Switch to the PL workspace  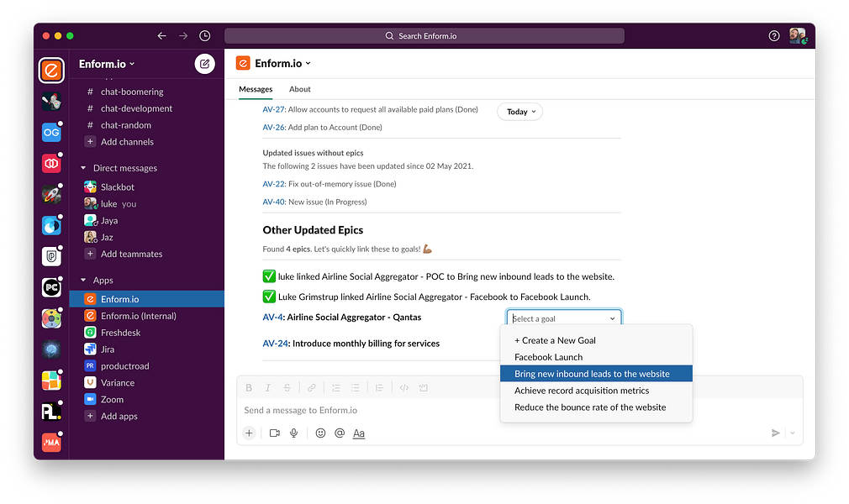tap(51, 412)
